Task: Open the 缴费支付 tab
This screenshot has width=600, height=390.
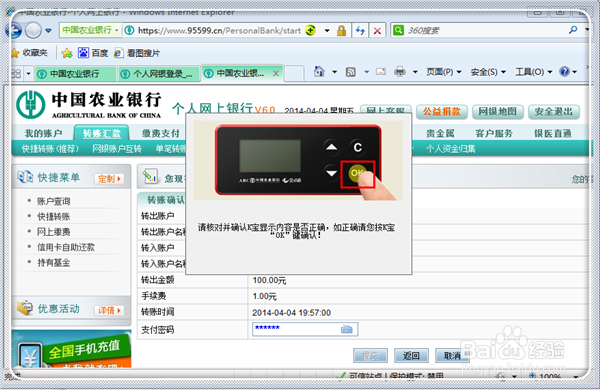Action: coord(160,133)
